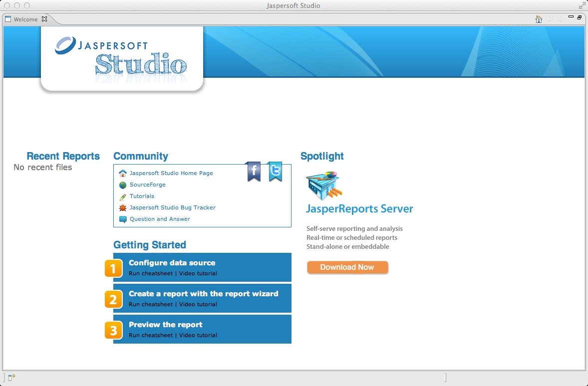Run cheatsheet for Preview the report
This screenshot has width=588, height=386.
tap(151, 335)
